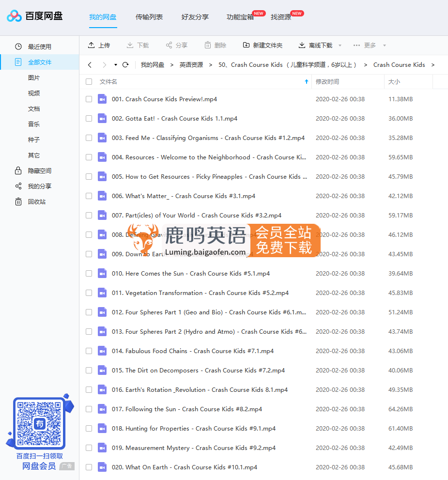Viewport: 448px width, 480px height.
Task: Click the upload arrow icon beside 上传
Action: [x=91, y=45]
